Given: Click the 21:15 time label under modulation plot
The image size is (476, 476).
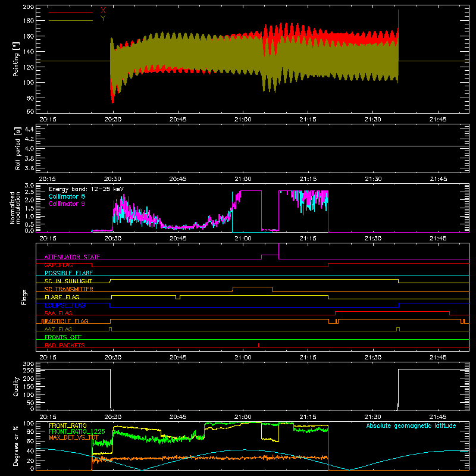Looking at the screenshot, I should coord(308,239).
